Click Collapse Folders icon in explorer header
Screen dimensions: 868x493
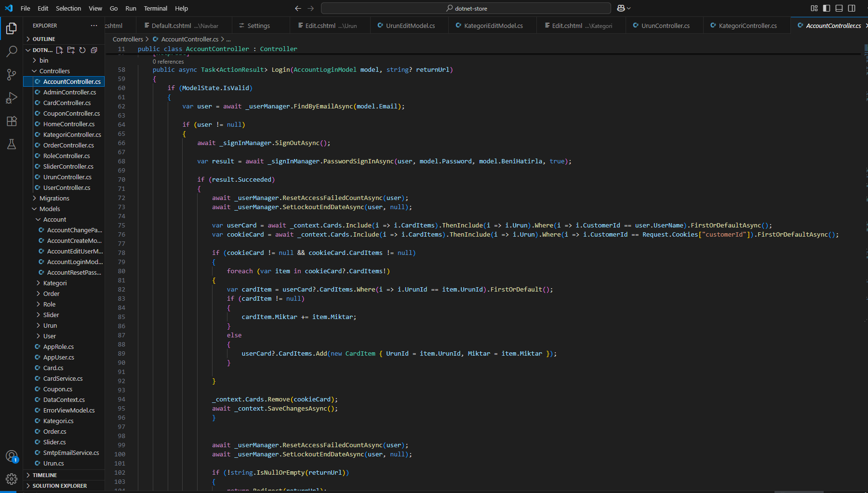[x=94, y=50]
